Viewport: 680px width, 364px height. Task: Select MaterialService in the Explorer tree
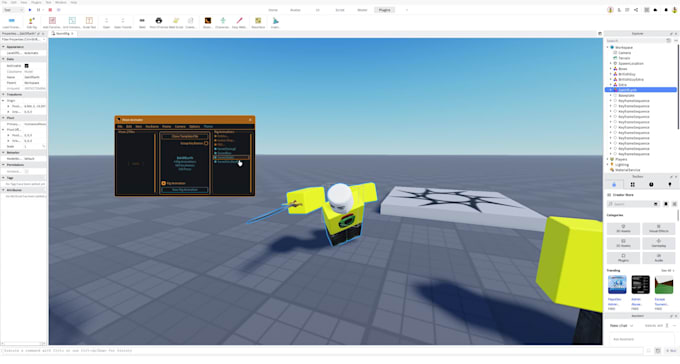tap(628, 170)
